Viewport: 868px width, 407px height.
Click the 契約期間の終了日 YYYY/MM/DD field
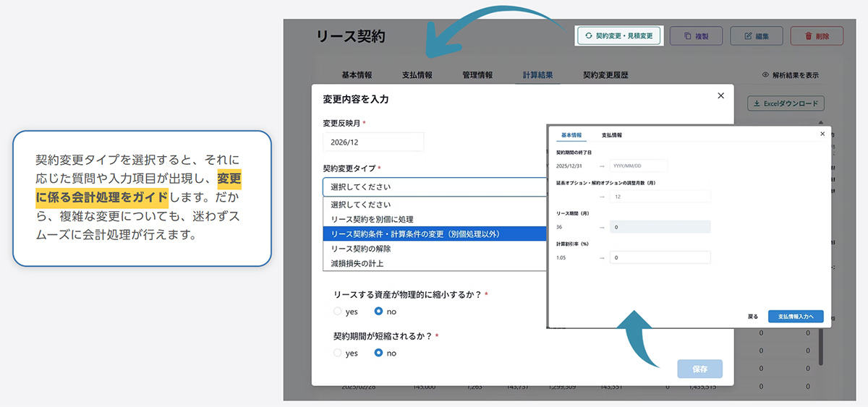638,166
